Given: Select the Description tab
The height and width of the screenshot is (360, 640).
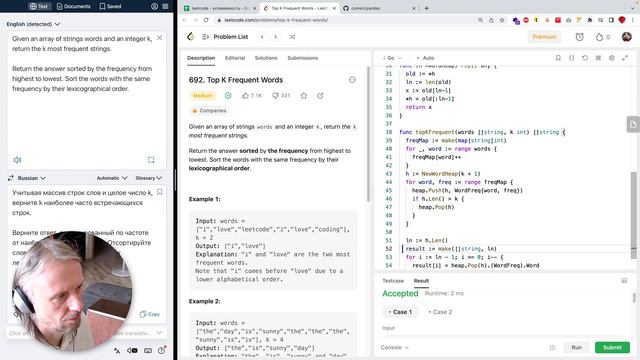Looking at the screenshot, I should 201,58.
